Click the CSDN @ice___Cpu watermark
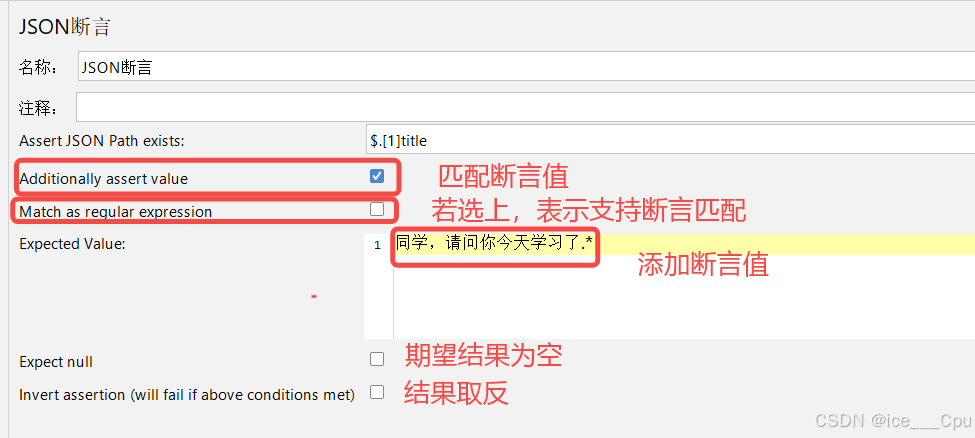975x438 pixels. tap(893, 421)
